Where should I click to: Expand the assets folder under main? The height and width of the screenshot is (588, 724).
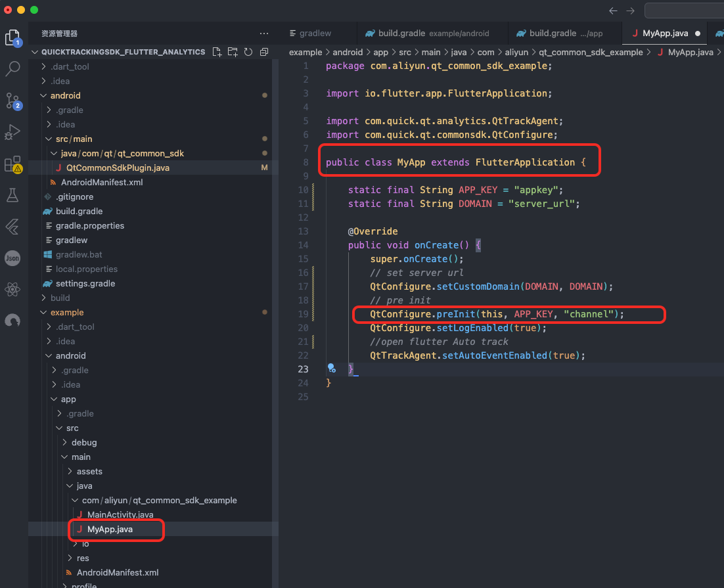[89, 471]
